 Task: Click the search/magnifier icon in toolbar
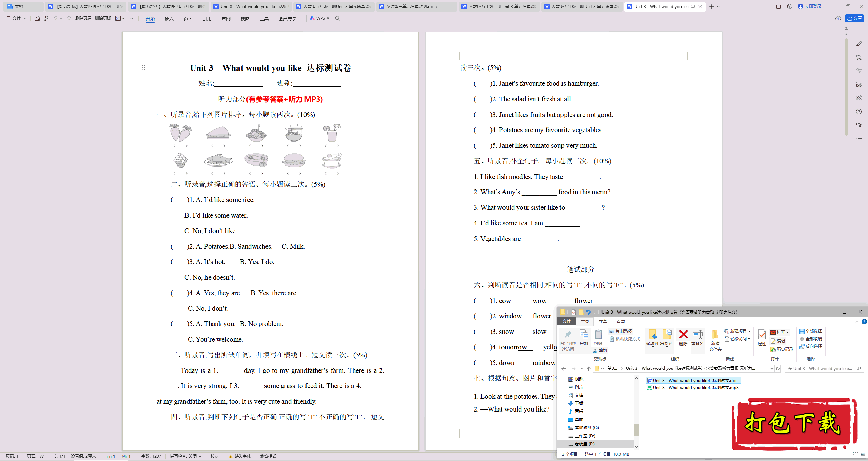pos(339,18)
